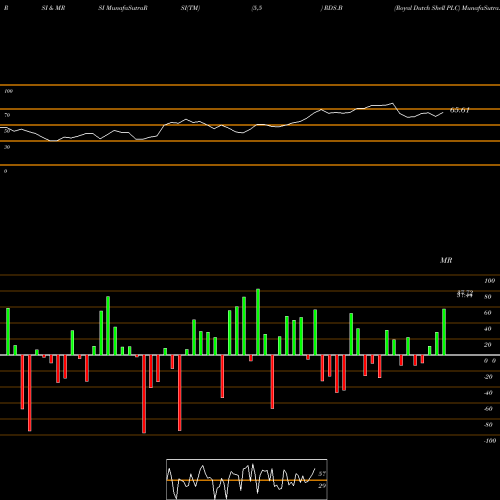Click the MR right axis label -40

pos(488,393)
